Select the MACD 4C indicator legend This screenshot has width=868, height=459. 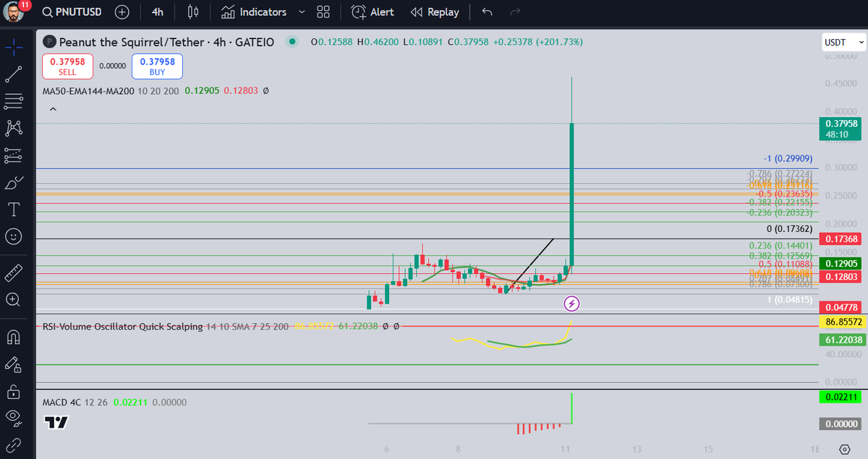pos(64,402)
